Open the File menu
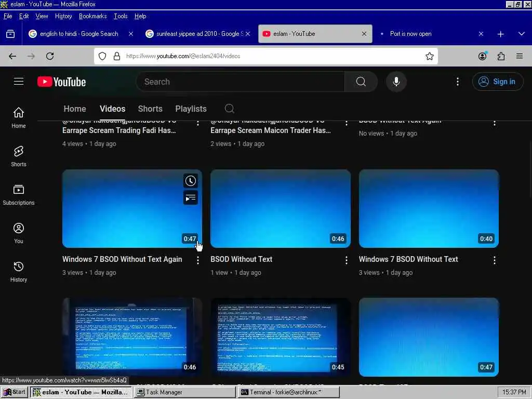 click(8, 16)
